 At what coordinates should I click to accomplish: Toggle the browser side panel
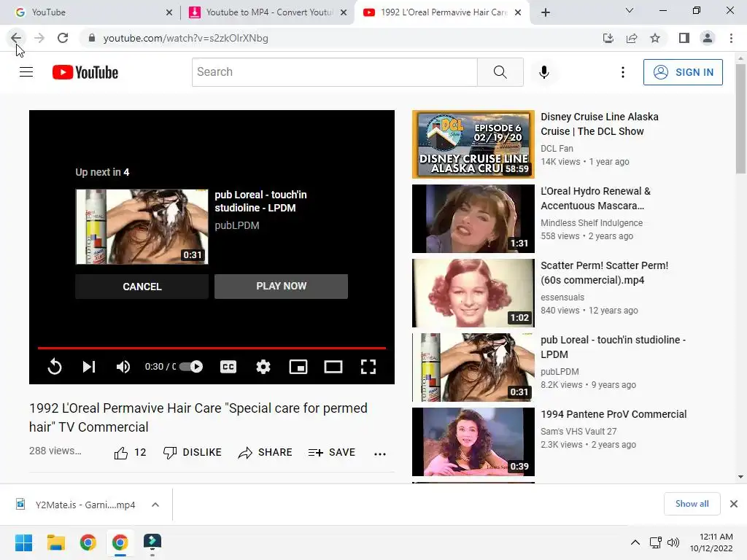click(x=684, y=38)
